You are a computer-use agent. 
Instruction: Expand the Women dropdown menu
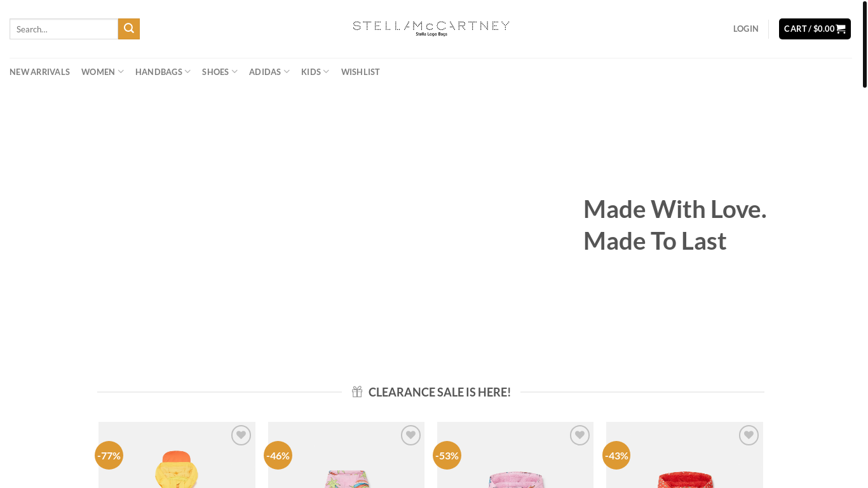(x=102, y=72)
